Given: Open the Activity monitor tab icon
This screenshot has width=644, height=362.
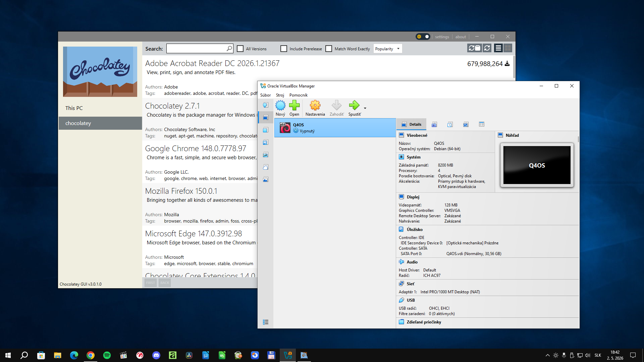Looking at the screenshot, I should tap(466, 124).
